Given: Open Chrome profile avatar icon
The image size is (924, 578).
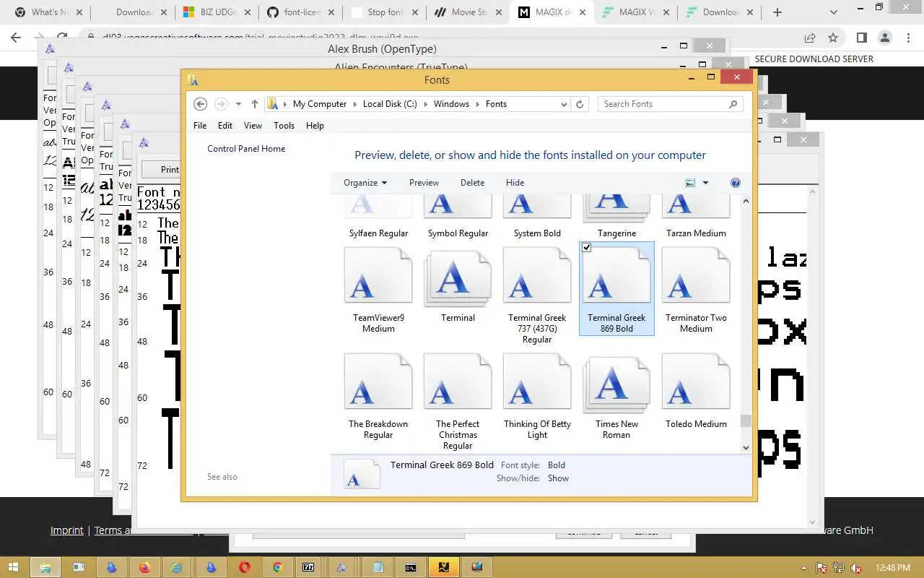Looking at the screenshot, I should 885,38.
